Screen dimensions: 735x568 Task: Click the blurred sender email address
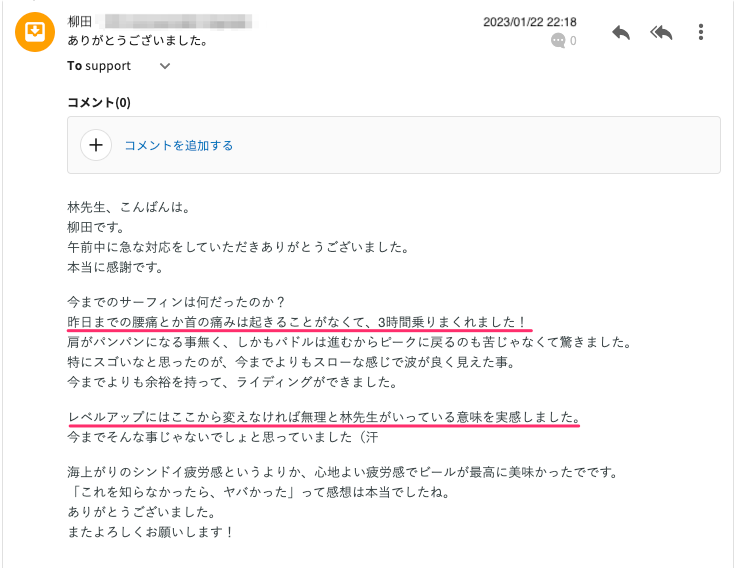tap(174, 22)
